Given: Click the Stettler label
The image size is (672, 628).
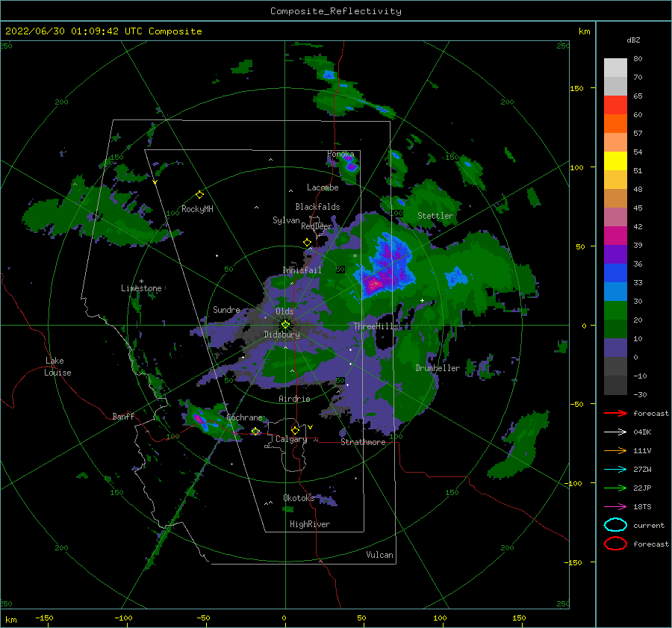Looking at the screenshot, I should click(x=435, y=216).
